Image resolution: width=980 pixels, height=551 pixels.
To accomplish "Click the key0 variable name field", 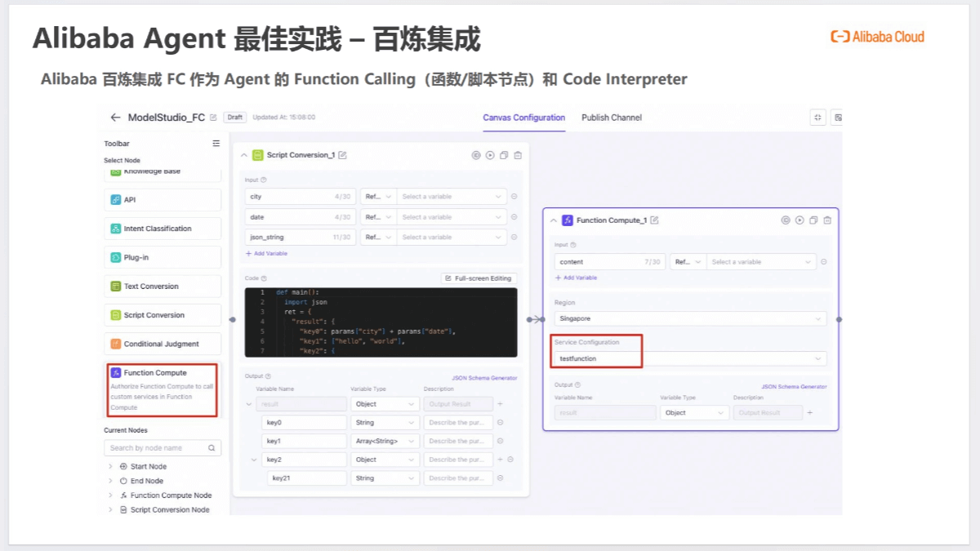I will point(304,423).
